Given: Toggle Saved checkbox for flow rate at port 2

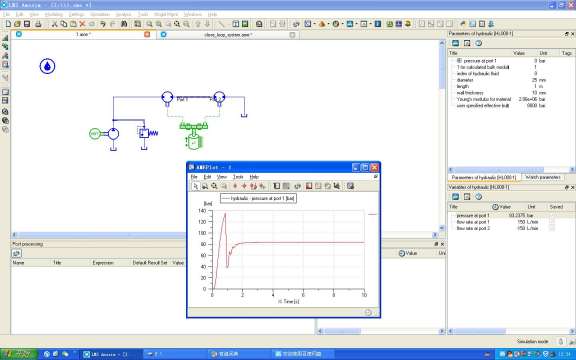Looking at the screenshot, I should pyautogui.click(x=552, y=228).
